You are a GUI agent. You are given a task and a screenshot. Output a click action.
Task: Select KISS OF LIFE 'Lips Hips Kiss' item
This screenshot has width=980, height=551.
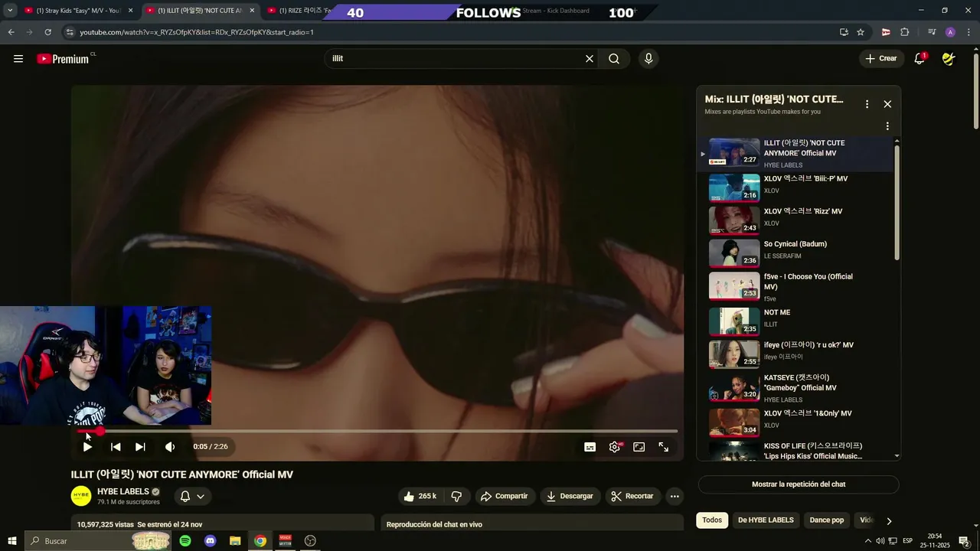pos(795,450)
